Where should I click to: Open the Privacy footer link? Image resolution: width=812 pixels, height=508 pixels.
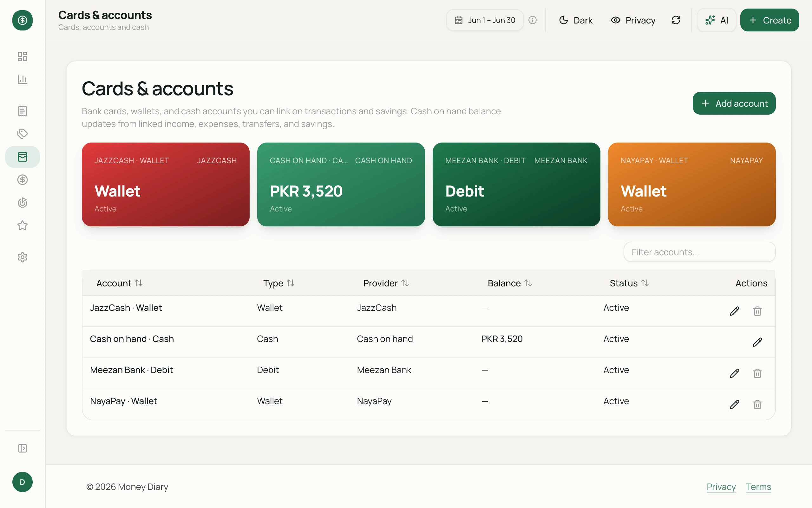pos(721,487)
